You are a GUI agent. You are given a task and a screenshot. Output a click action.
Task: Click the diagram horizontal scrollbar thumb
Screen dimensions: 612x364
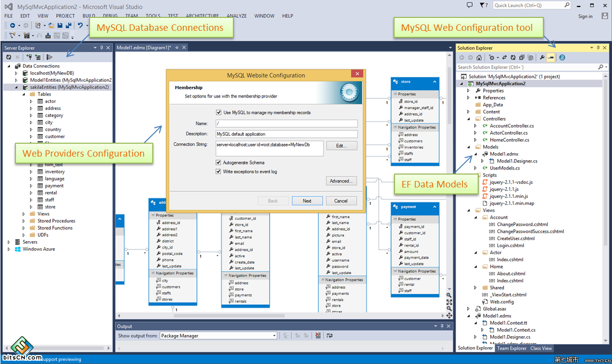tap(229, 315)
